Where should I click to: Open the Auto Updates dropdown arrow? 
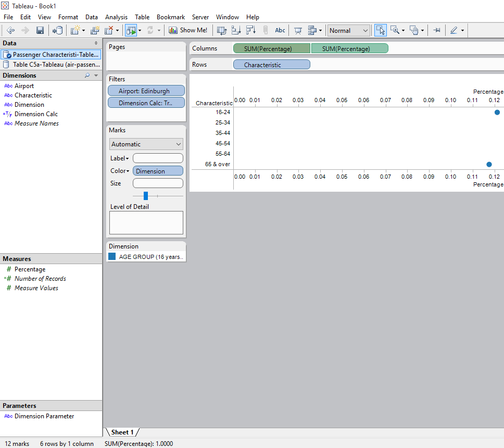click(140, 31)
